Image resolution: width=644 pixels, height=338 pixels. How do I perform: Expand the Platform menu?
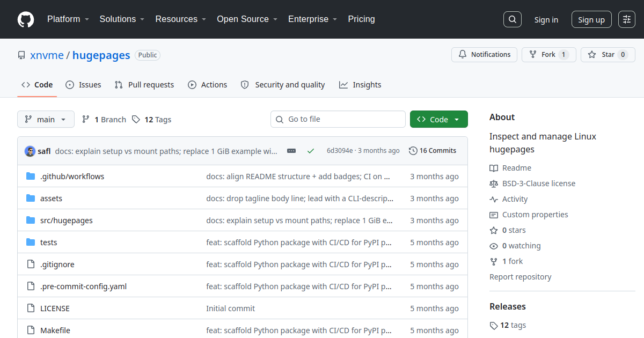tap(68, 19)
